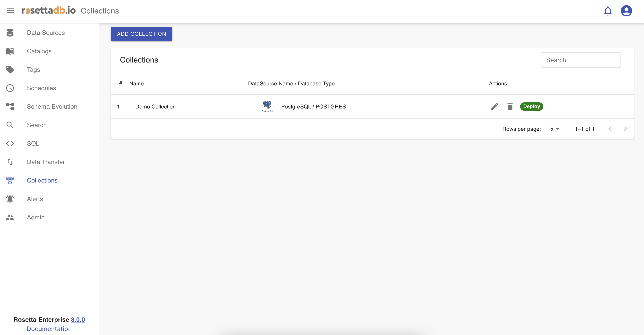Viewport: 644px width, 335px height.
Task: Navigate to Catalogs in sidebar
Action: point(39,51)
